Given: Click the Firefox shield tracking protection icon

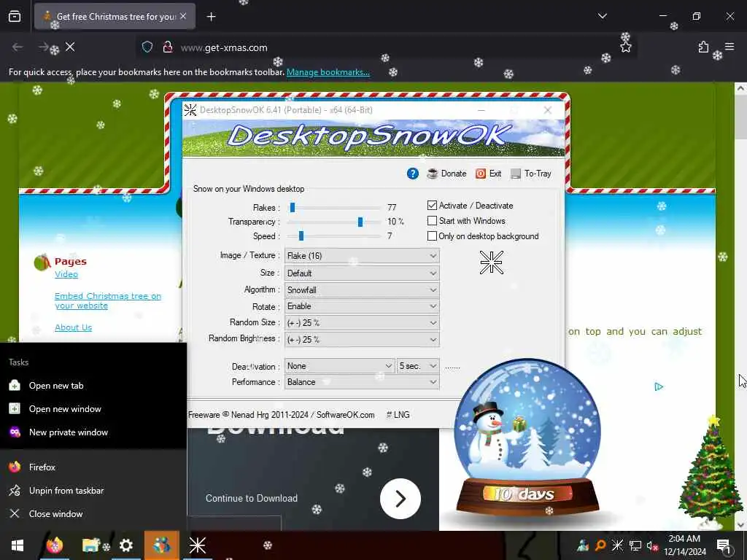Looking at the screenshot, I should [147, 47].
